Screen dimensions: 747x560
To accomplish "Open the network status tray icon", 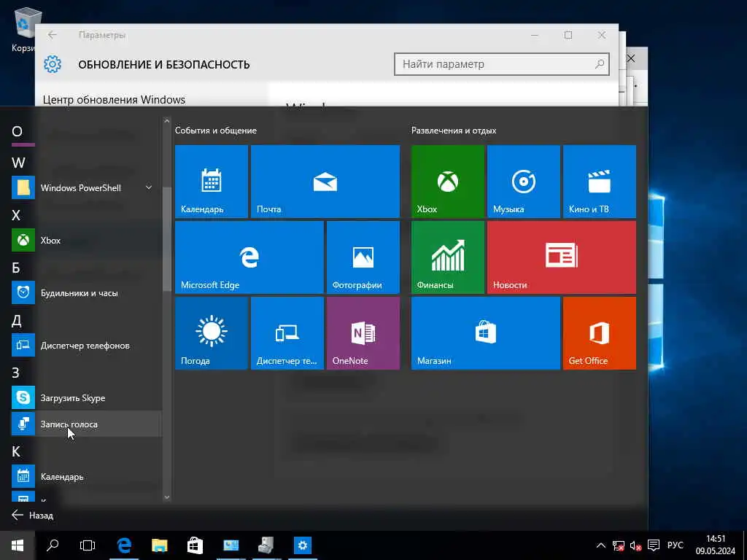I will coord(619,545).
